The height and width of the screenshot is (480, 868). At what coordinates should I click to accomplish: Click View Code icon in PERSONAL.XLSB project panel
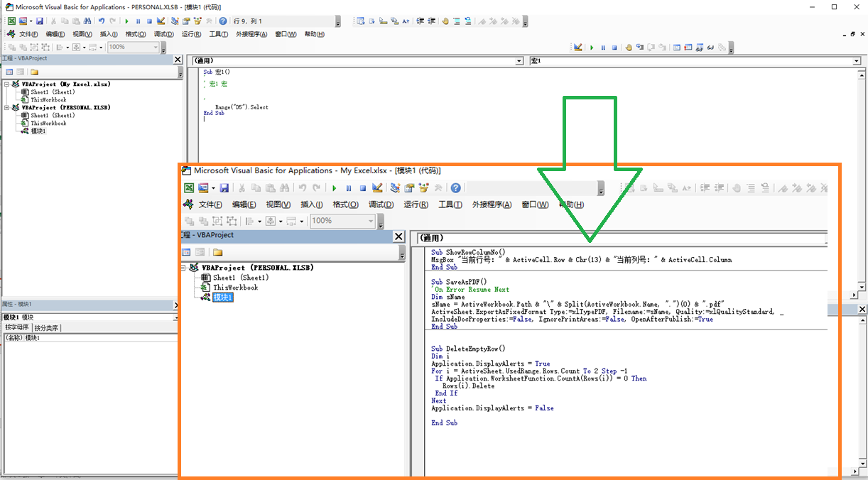click(x=9, y=72)
